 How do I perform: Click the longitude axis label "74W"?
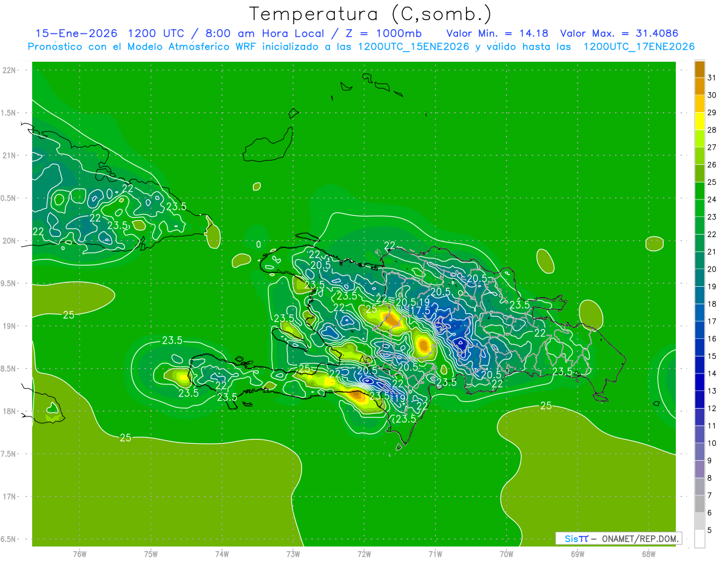coord(222,554)
